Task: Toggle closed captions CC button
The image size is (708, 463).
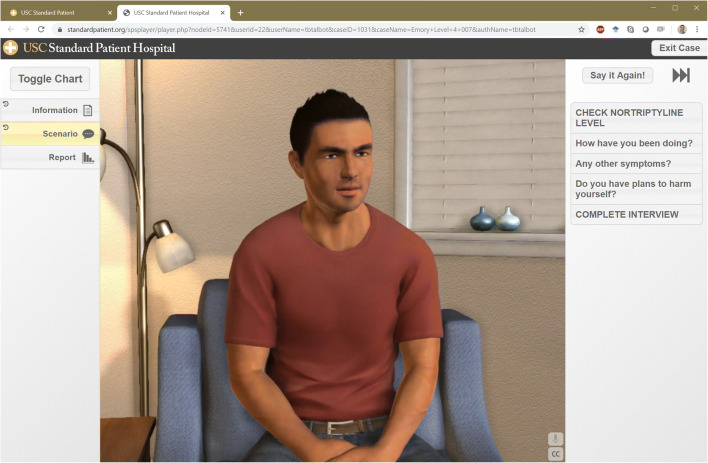Action: 556,454
